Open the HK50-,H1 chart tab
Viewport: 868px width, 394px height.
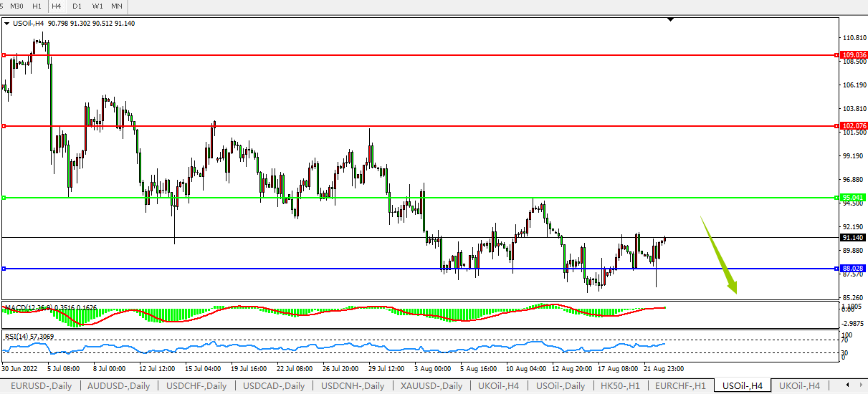tap(621, 386)
